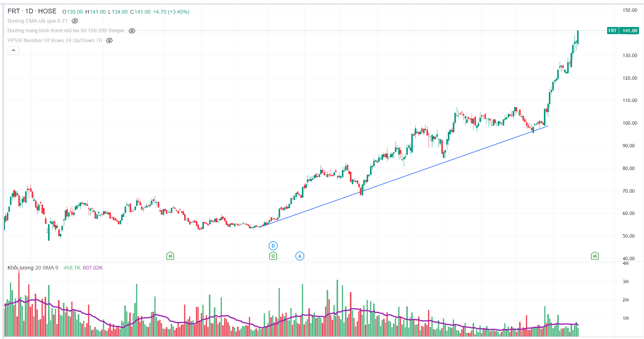Click the green volume value 458.7K

click(72, 268)
